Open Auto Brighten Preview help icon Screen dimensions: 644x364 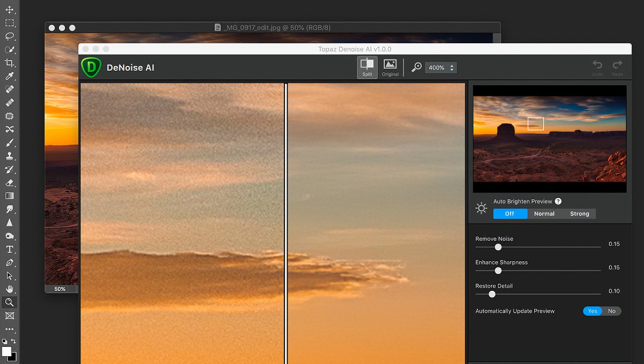click(558, 202)
